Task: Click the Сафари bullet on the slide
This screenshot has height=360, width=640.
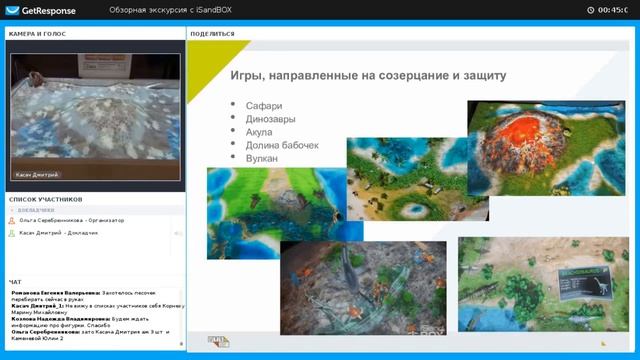Action: 264,106
